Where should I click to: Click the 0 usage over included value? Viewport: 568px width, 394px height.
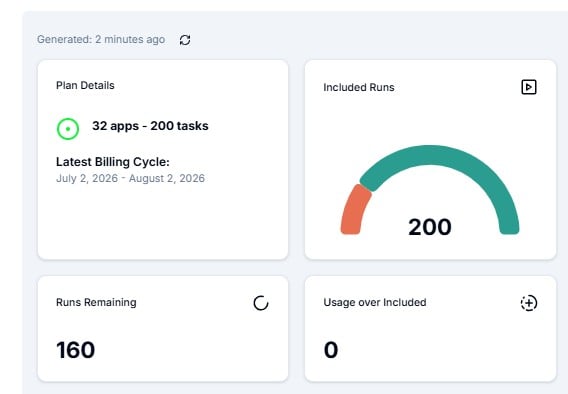point(331,350)
